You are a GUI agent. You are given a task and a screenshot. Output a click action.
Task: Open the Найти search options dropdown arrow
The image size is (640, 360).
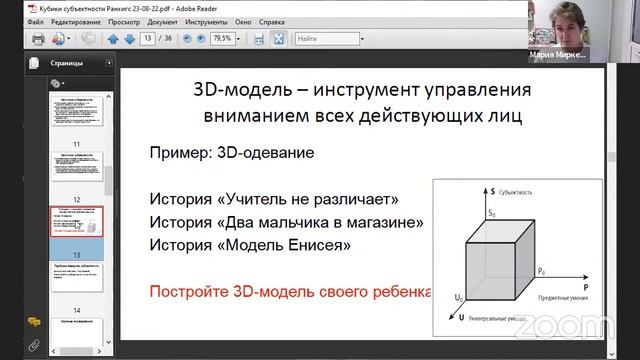click(x=362, y=39)
